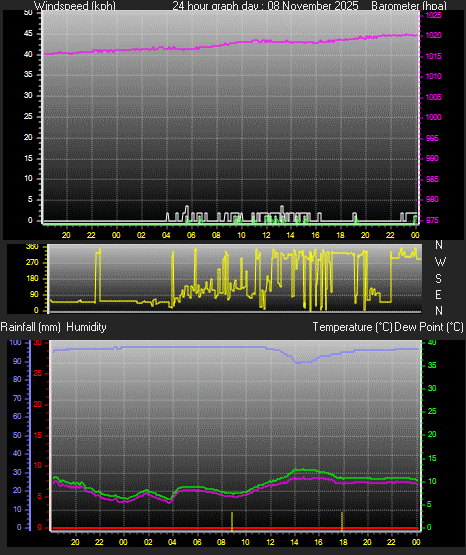Click the red 25 rainfall axis value
Viewport: 466px width, 555px height.
[38, 373]
